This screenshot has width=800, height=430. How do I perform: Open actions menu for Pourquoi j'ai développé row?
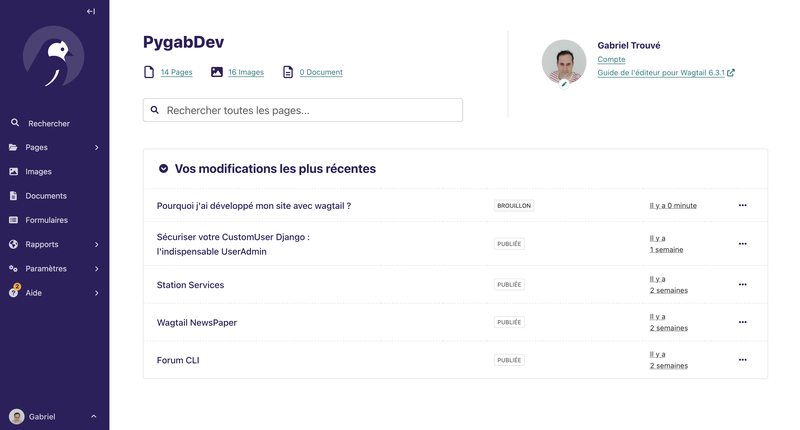pos(742,205)
